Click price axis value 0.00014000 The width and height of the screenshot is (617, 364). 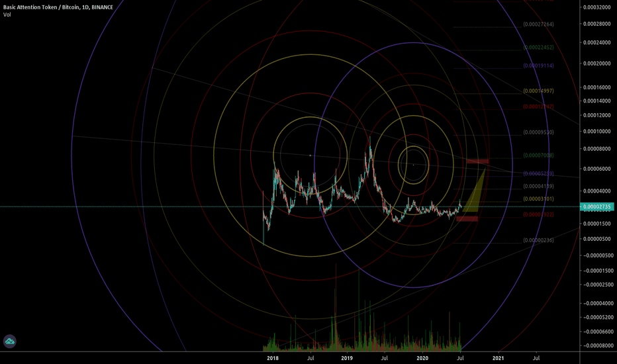(597, 101)
